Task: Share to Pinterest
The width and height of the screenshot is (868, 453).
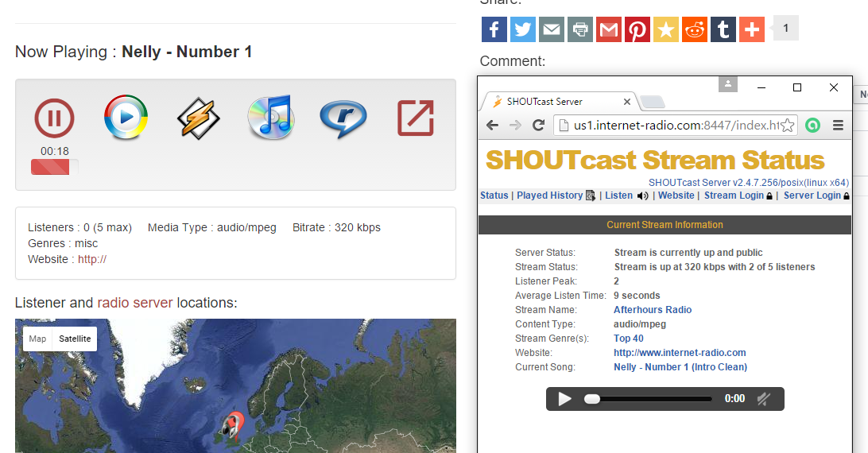Action: click(637, 29)
